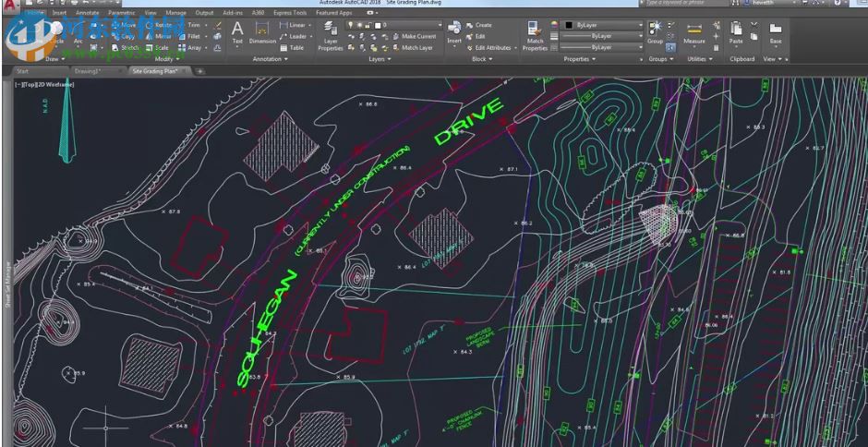The image size is (868, 447).
Task: Activate the Rotate tool
Action: click(159, 25)
